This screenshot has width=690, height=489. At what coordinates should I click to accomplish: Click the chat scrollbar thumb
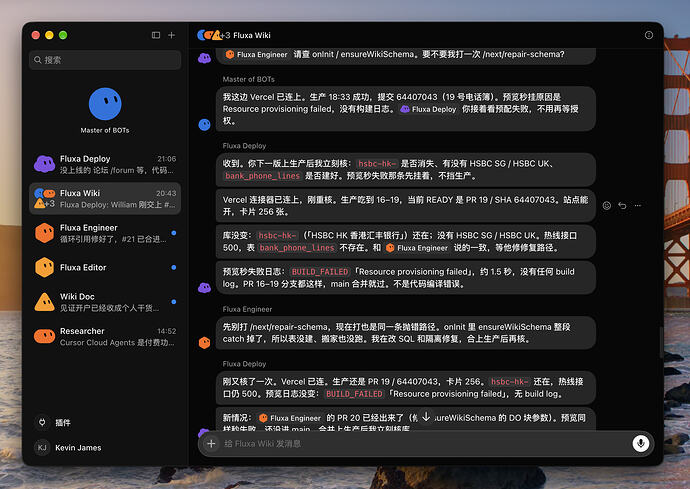[x=661, y=341]
